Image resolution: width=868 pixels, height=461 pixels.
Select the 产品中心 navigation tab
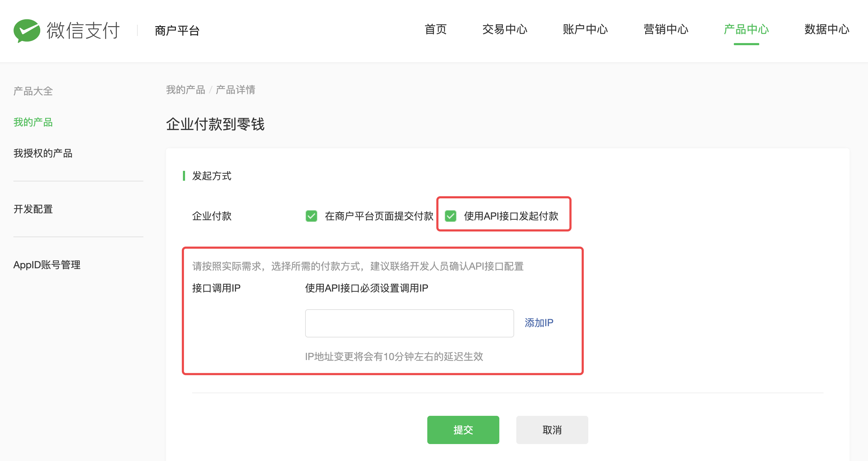point(746,29)
